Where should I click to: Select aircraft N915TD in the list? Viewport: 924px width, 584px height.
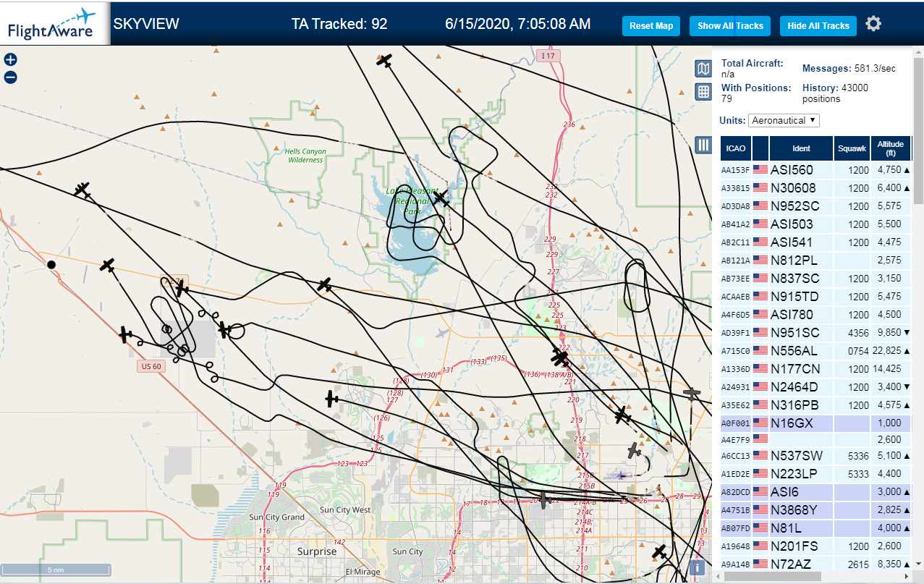pos(816,297)
